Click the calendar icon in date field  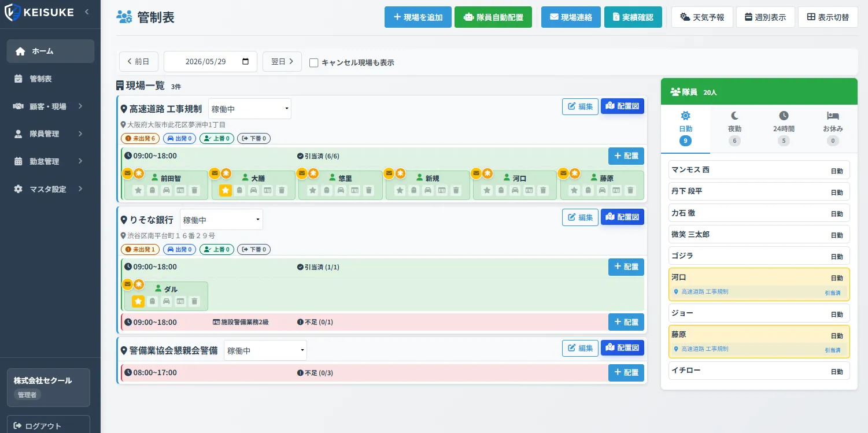click(x=245, y=62)
